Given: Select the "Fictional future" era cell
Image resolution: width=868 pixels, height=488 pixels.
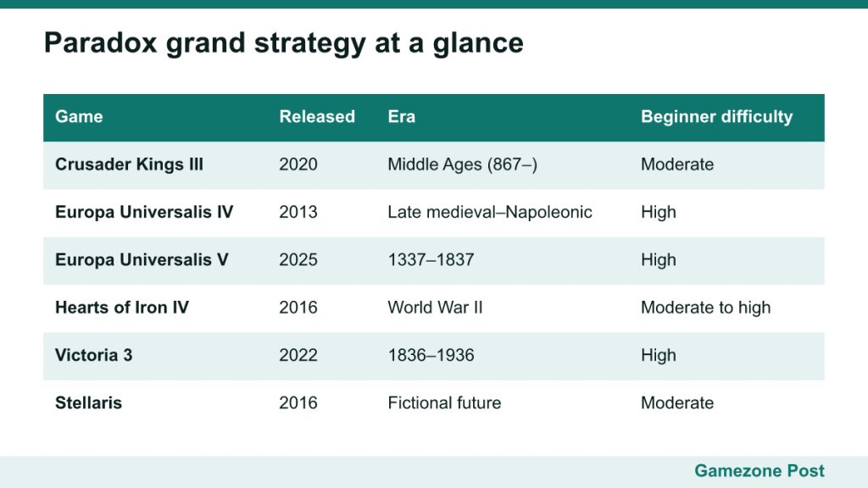Looking at the screenshot, I should pyautogui.click(x=444, y=402).
